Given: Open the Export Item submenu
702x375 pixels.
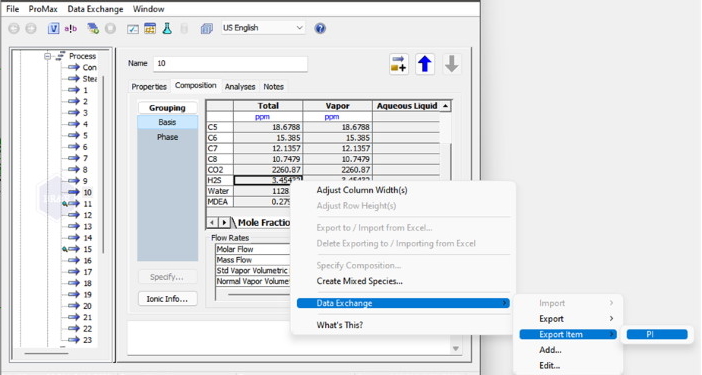Looking at the screenshot, I should [x=568, y=334].
